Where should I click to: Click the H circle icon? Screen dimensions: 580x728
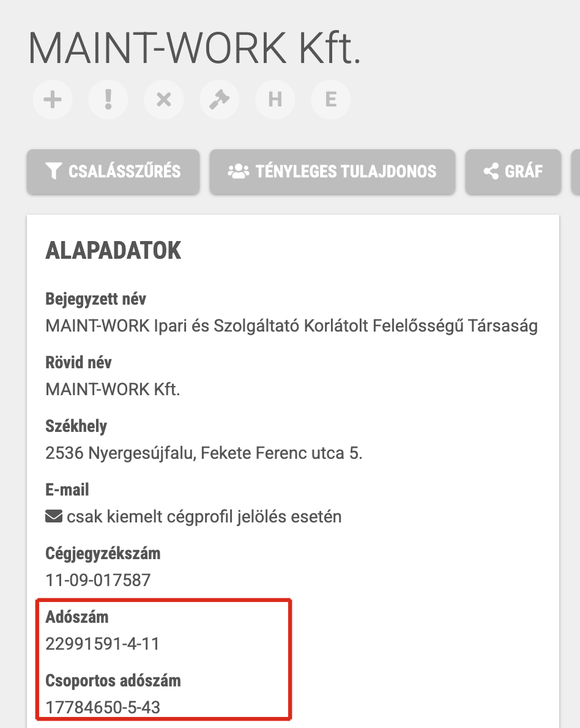[x=275, y=99]
